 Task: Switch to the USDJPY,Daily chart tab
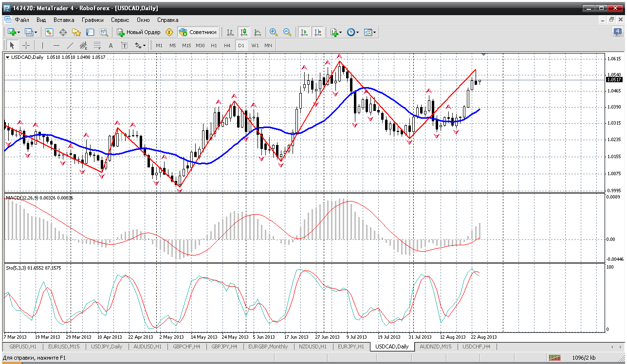tap(106, 346)
